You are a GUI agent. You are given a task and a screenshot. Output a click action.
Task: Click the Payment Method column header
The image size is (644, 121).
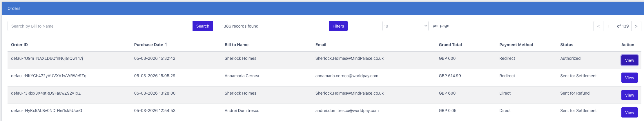pos(516,45)
